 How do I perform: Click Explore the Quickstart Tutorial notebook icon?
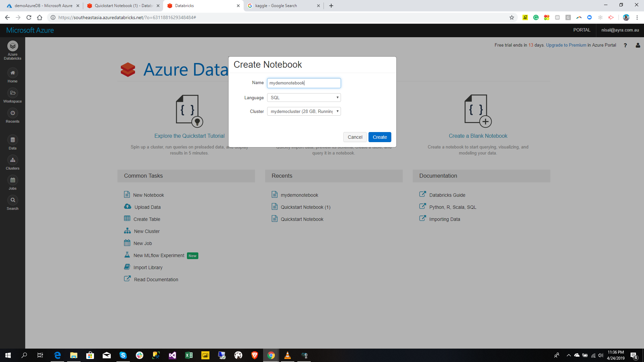189,111
